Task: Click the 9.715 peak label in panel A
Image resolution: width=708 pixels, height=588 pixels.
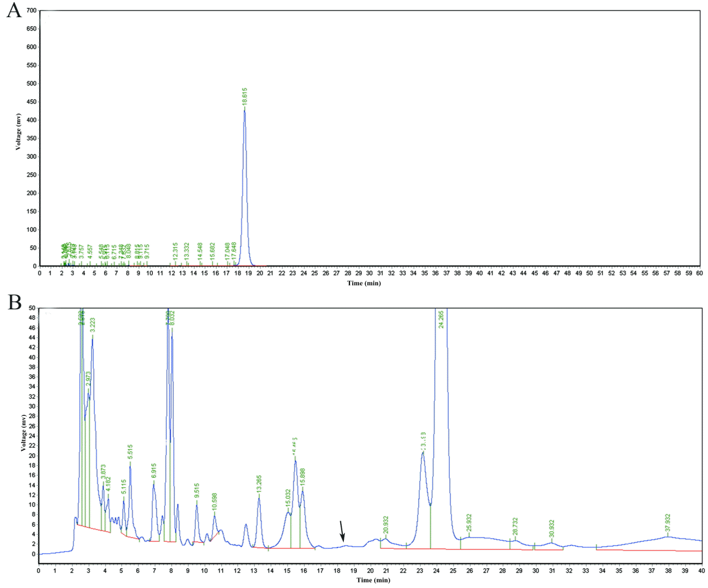Action: pyautogui.click(x=147, y=252)
